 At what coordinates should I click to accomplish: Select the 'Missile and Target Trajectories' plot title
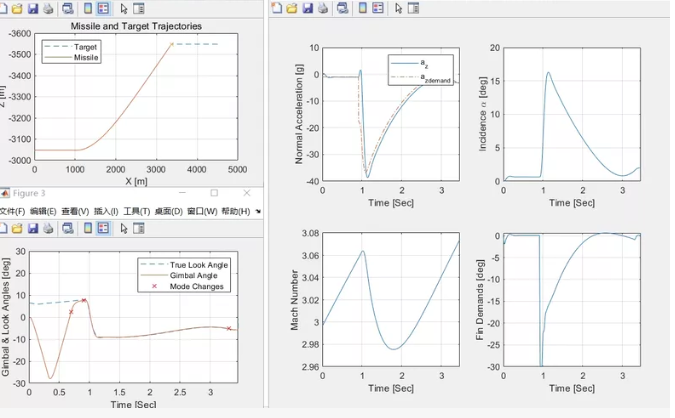click(136, 26)
